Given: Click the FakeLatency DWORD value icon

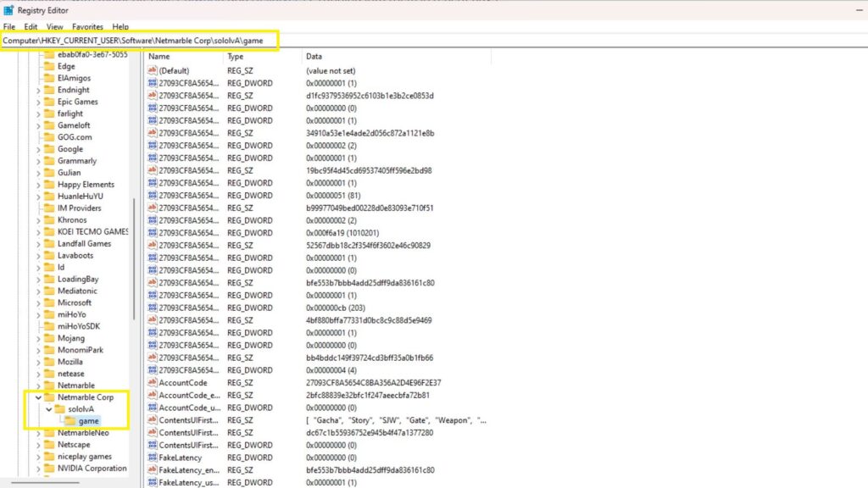Looking at the screenshot, I should point(153,457).
